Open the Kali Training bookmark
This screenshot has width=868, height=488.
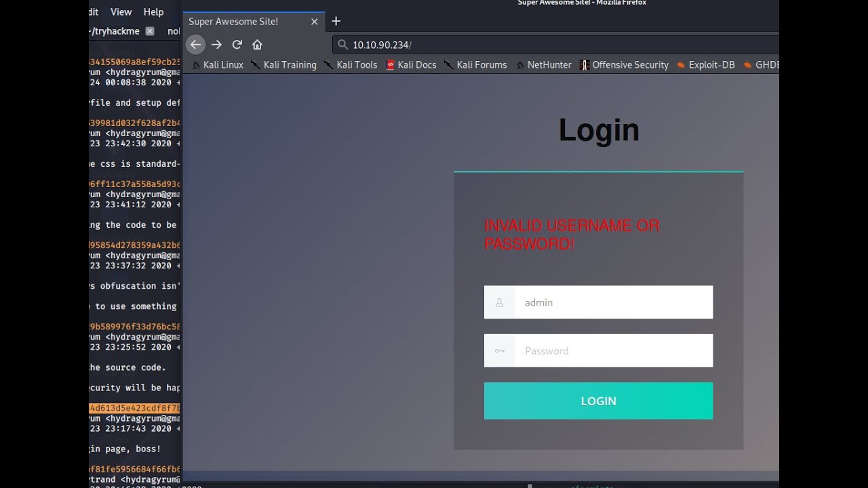[x=283, y=65]
